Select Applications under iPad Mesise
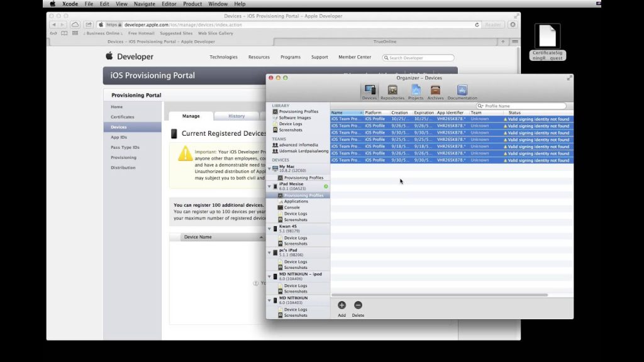The width and height of the screenshot is (644, 362). (x=296, y=202)
